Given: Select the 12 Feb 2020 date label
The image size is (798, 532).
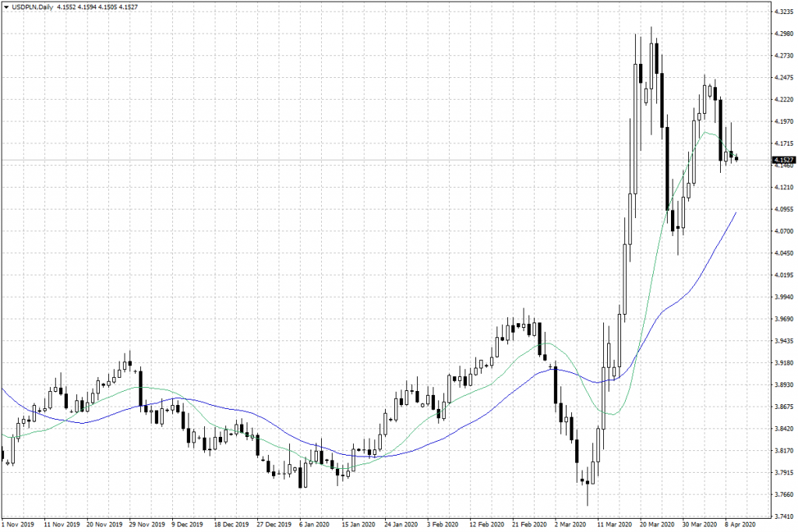Looking at the screenshot, I should pyautogui.click(x=487, y=524).
